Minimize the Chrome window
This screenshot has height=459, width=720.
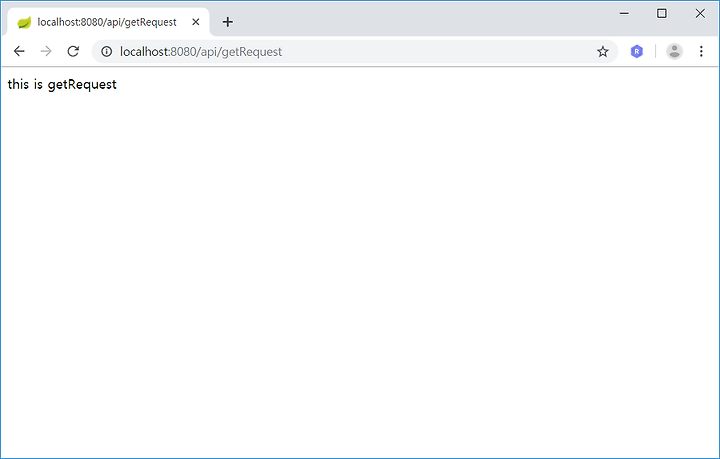[x=624, y=13]
